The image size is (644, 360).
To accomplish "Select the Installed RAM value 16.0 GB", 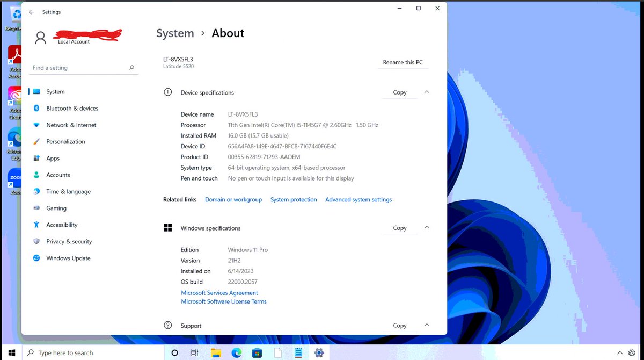I will [258, 135].
